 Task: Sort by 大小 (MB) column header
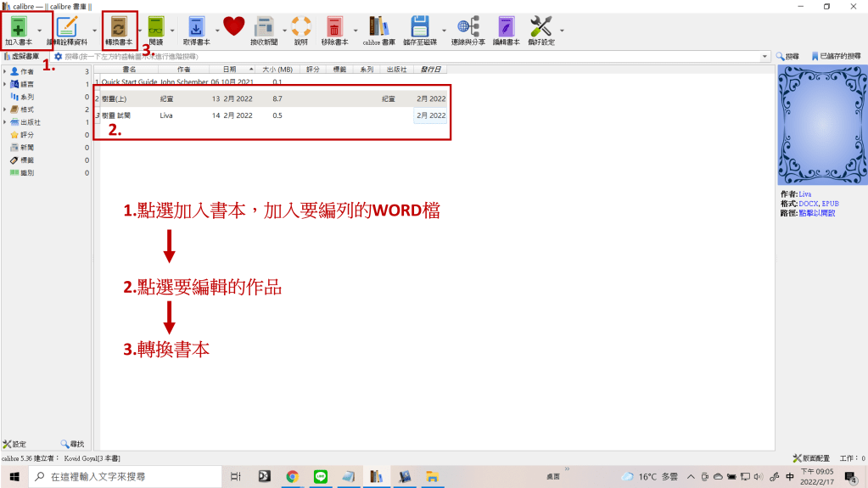point(277,70)
